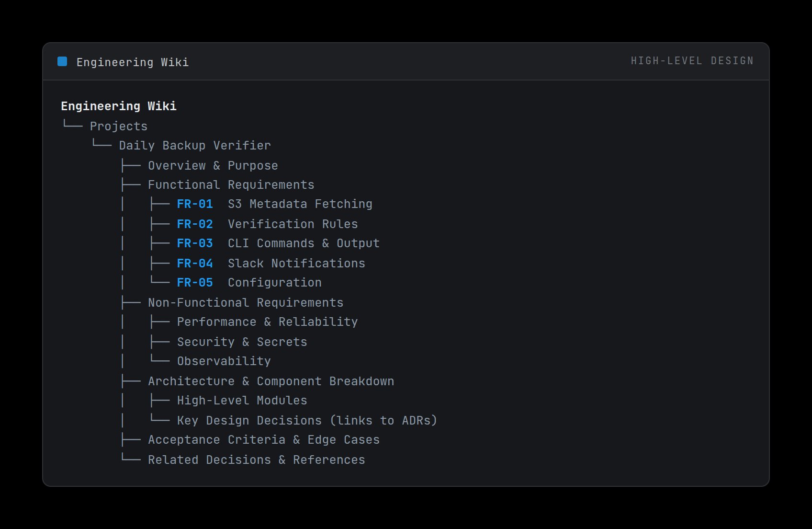Open Related Decisions & References

click(257, 460)
